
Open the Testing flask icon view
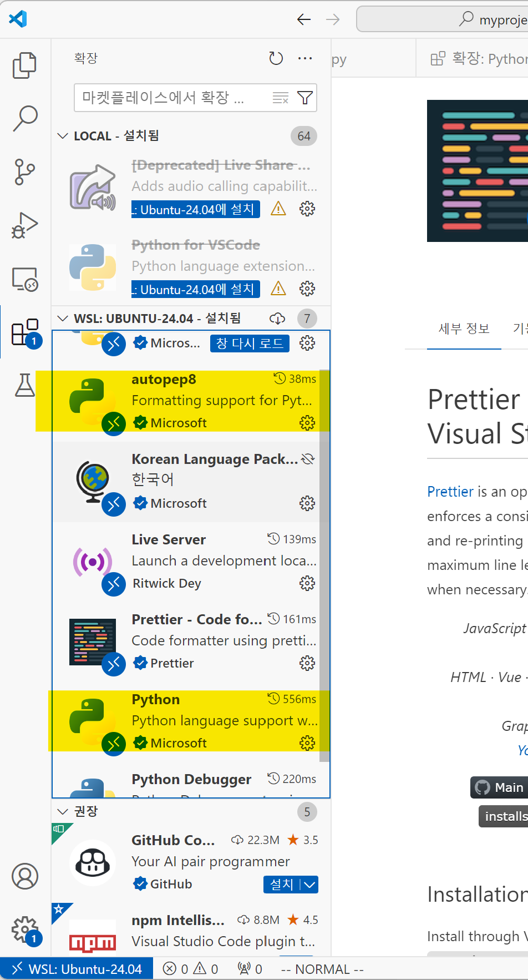click(24, 385)
